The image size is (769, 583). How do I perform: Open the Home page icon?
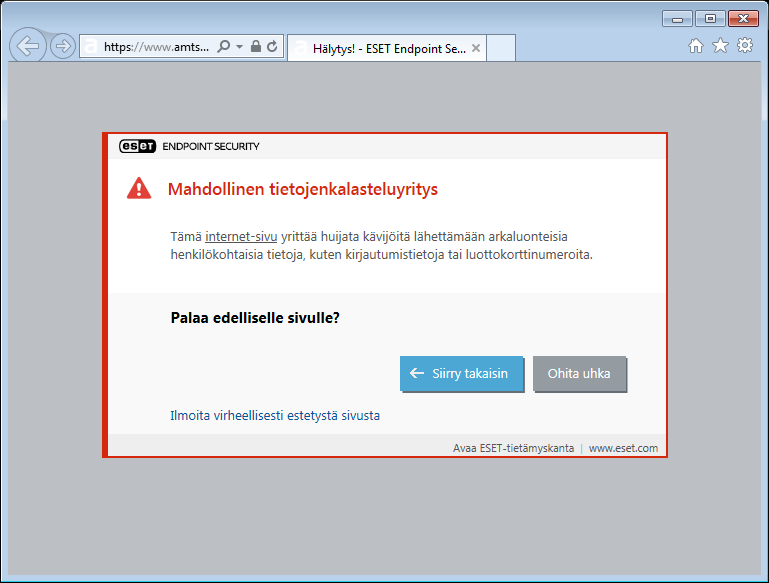(696, 46)
